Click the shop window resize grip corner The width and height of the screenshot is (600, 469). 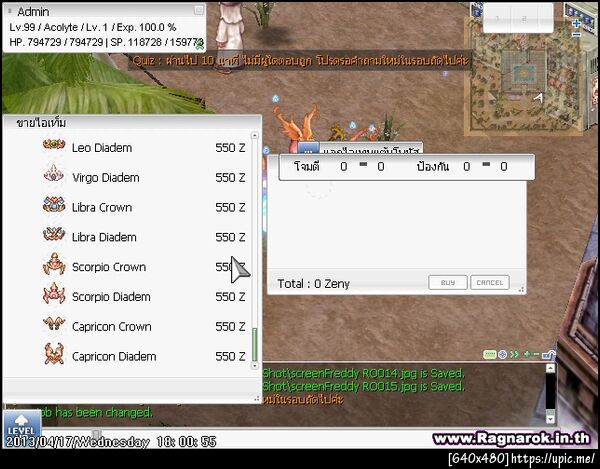257,399
